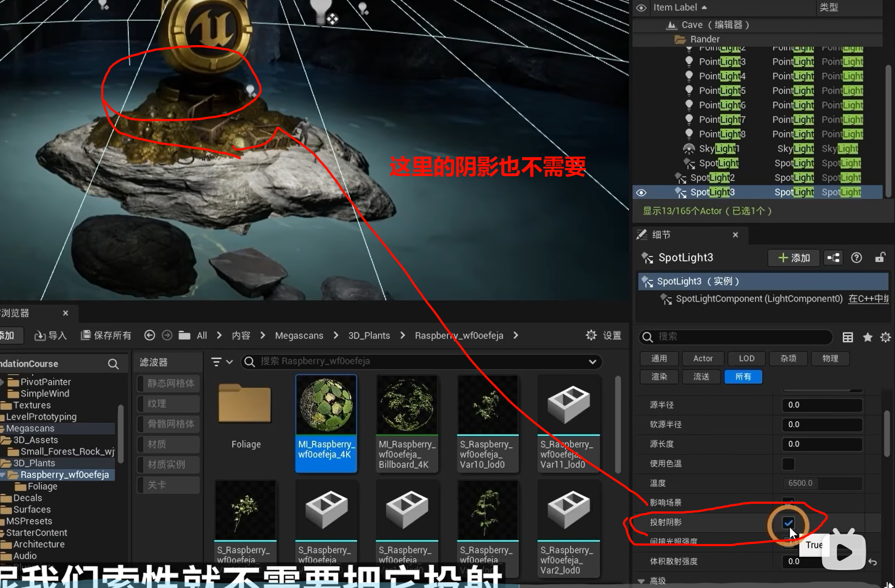The image size is (895, 588).
Task: Select the 流送 category filter
Action: pyautogui.click(x=701, y=377)
